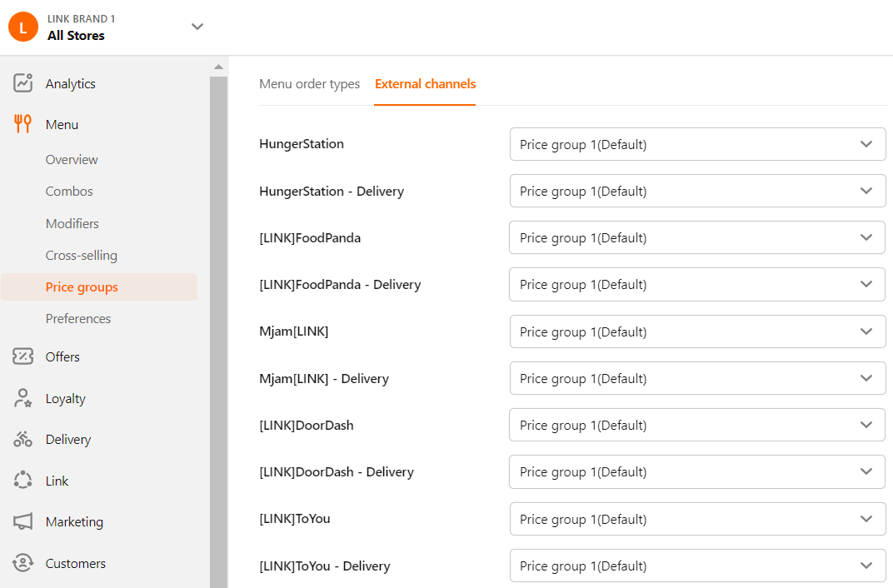Open [LINK]FoodPanda - Delivery price group dropdown

coord(698,285)
